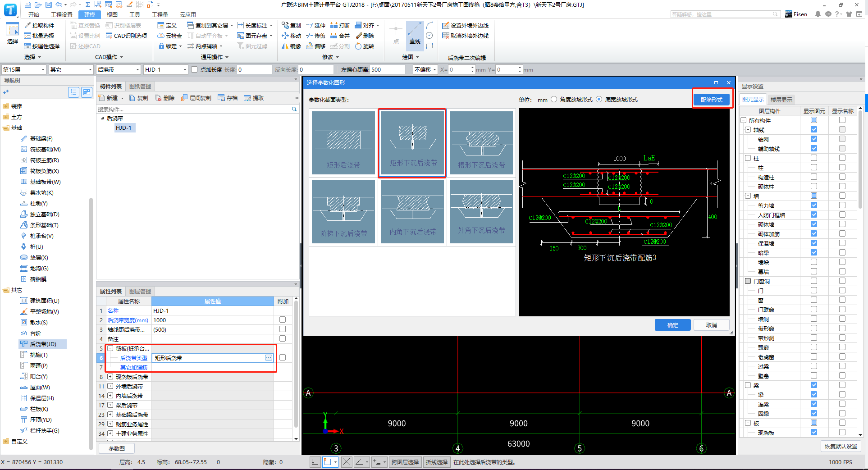Click the 两点辅轴 auxiliary axis tool
This screenshot has width=868, height=470.
coord(205,46)
